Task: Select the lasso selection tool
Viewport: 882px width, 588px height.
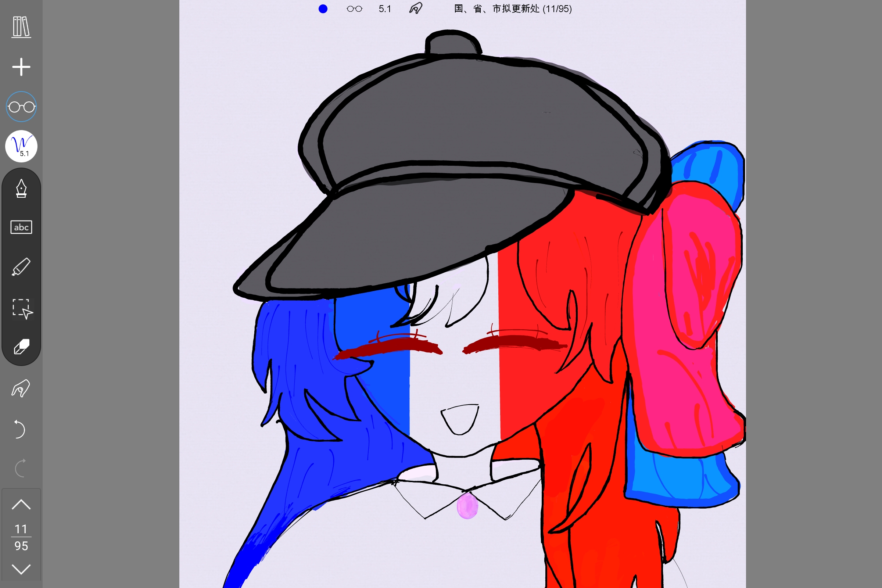Action: (22, 309)
